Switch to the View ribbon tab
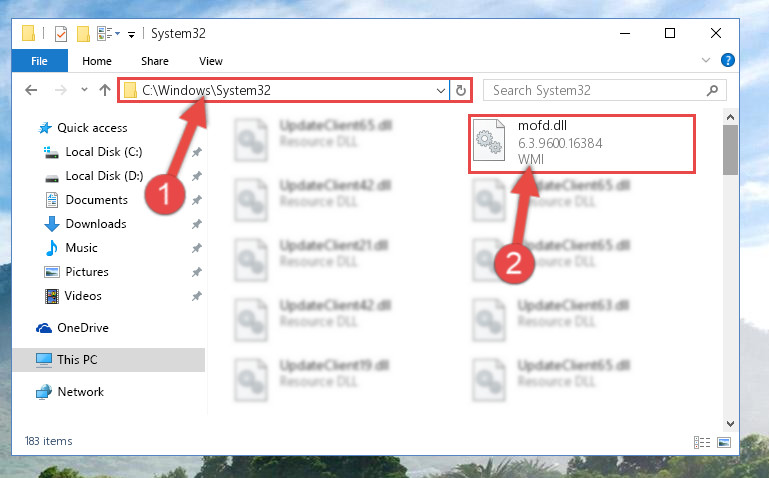Image resolution: width=769 pixels, height=478 pixels. click(x=210, y=61)
